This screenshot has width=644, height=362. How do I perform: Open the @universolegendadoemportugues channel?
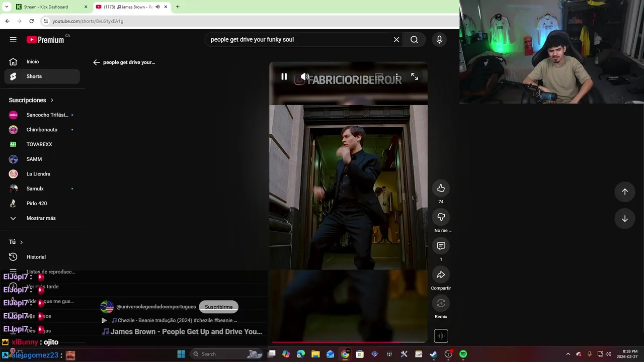(156, 307)
